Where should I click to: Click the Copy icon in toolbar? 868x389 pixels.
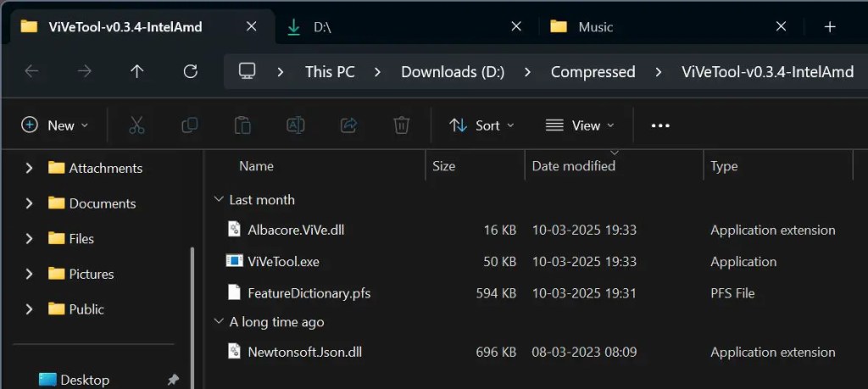coord(189,125)
